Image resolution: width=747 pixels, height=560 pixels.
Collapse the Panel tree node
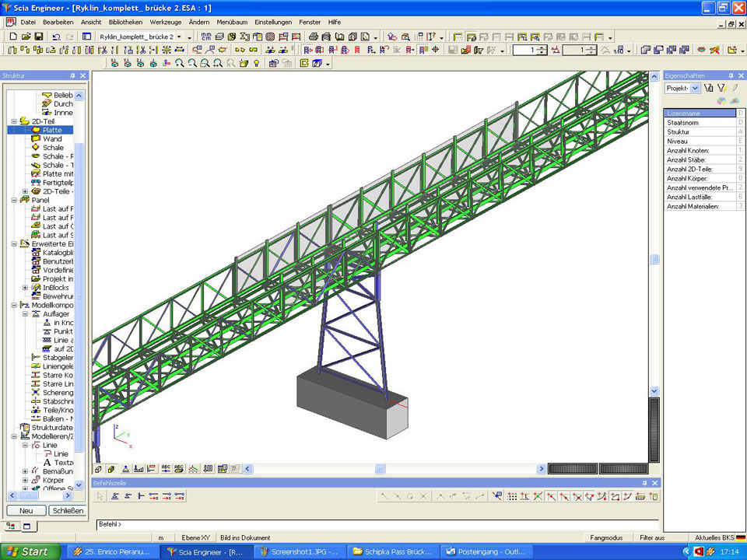point(14,200)
